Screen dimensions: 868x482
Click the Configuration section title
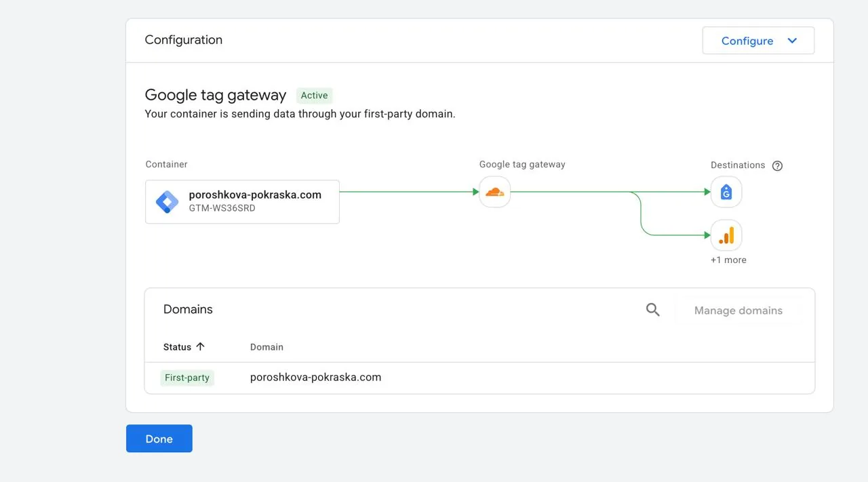tap(184, 40)
